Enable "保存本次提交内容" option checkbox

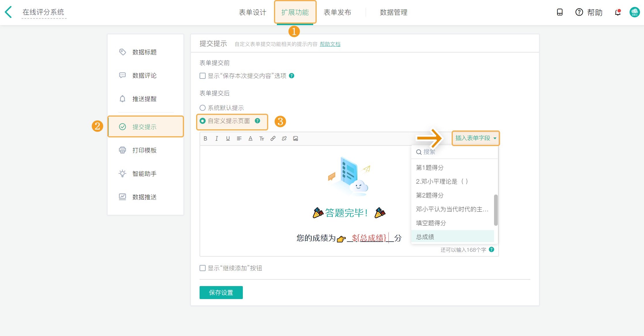point(203,76)
